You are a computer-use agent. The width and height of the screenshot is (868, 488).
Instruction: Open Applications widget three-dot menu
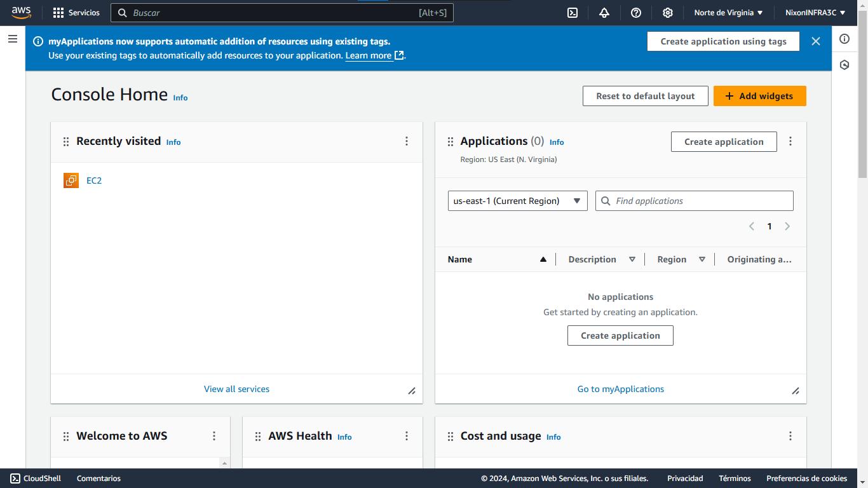point(790,141)
